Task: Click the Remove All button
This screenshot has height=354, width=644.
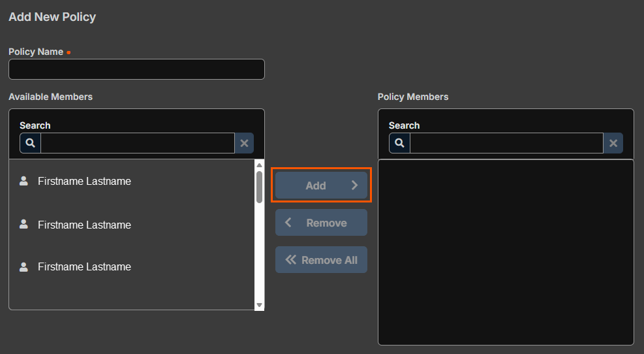Action: (321, 260)
